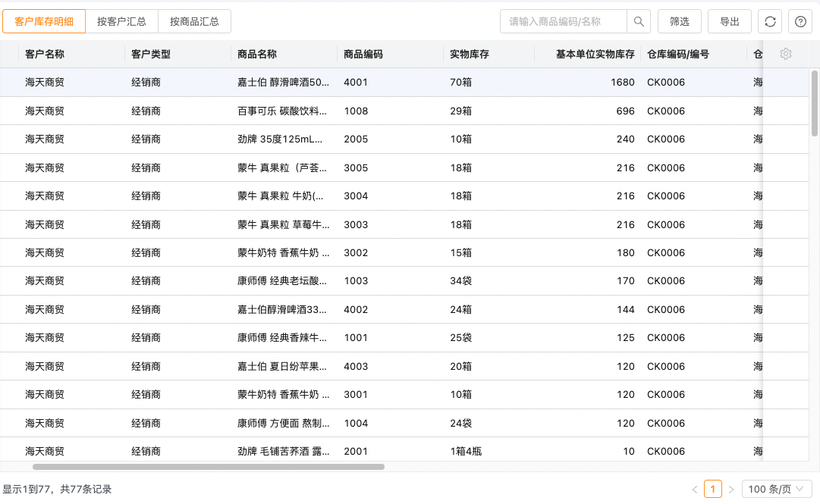Click stock value 70箱
820x504 pixels.
(x=460, y=82)
